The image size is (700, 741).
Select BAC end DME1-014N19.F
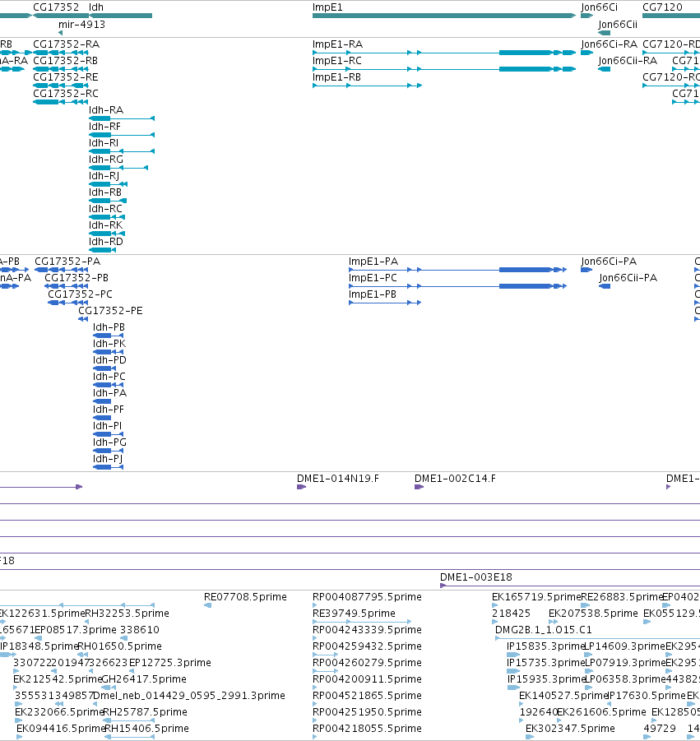click(x=338, y=479)
